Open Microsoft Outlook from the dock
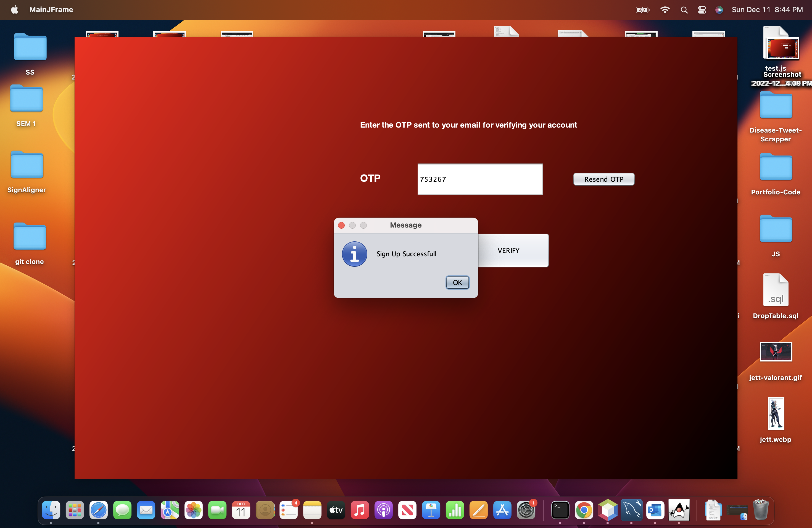The image size is (812, 528). point(655,510)
